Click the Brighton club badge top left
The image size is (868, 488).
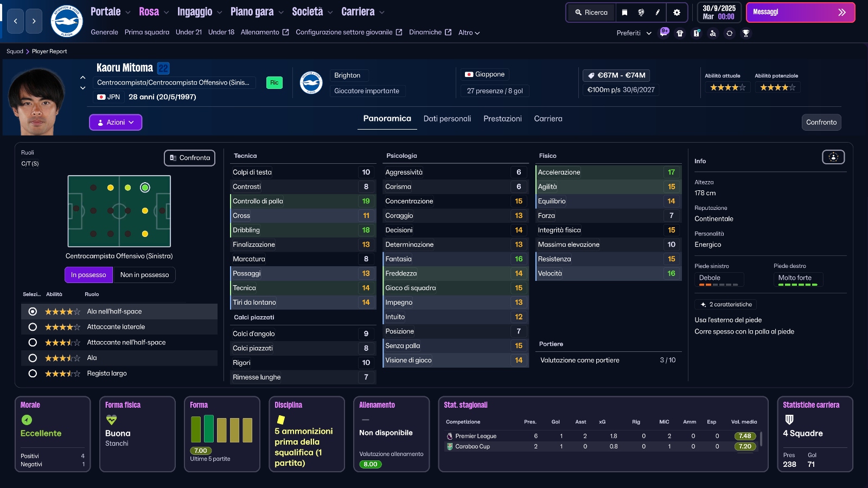pyautogui.click(x=67, y=21)
